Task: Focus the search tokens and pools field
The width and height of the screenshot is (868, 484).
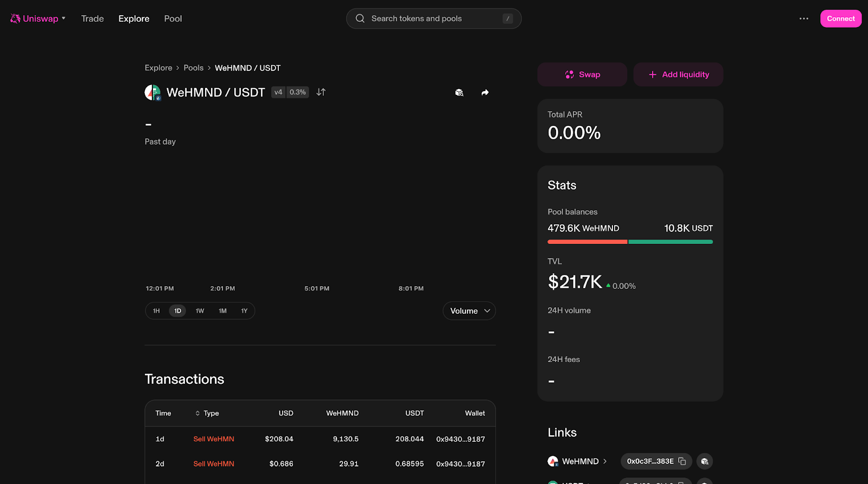Action: (433, 18)
